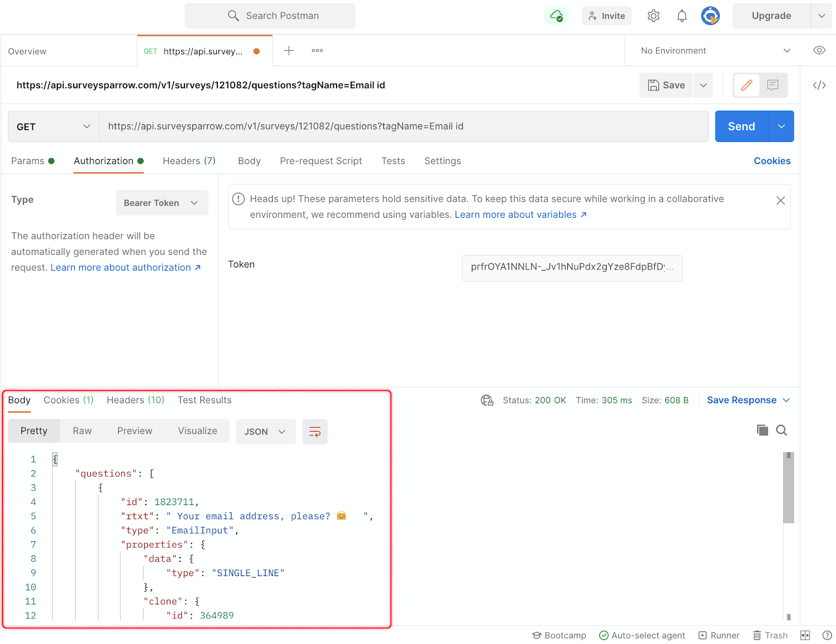Click the Invite button
The width and height of the screenshot is (836, 644).
607,16
